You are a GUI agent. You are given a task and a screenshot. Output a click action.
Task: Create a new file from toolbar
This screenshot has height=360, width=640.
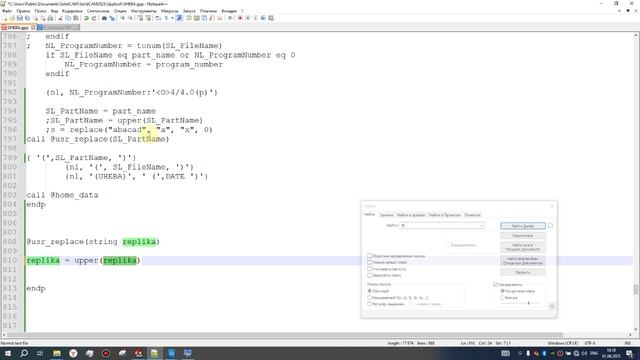5,18
